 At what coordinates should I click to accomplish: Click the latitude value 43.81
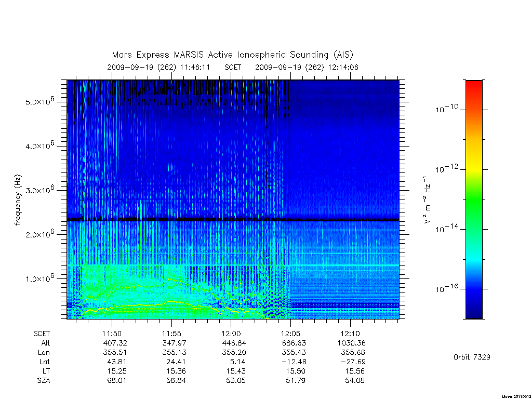click(x=117, y=362)
